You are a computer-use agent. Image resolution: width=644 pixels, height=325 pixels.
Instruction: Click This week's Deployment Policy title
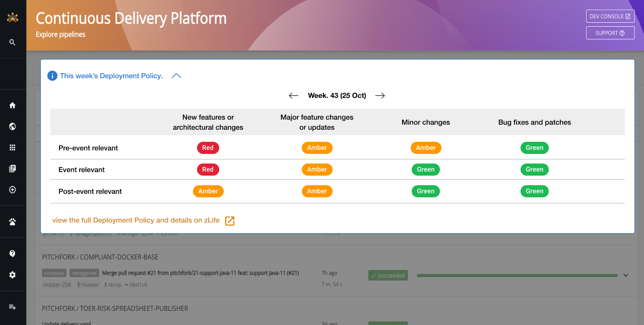click(x=111, y=76)
